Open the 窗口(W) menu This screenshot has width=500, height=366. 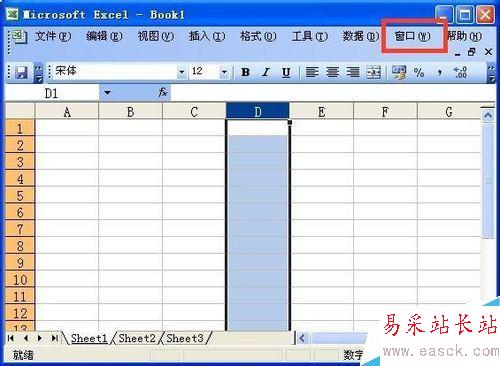[412, 36]
